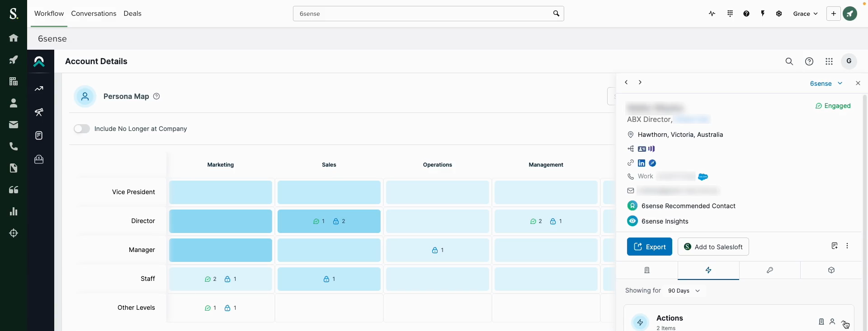Open Emails envelope icon in sidebar
868x331 pixels.
coord(14,125)
